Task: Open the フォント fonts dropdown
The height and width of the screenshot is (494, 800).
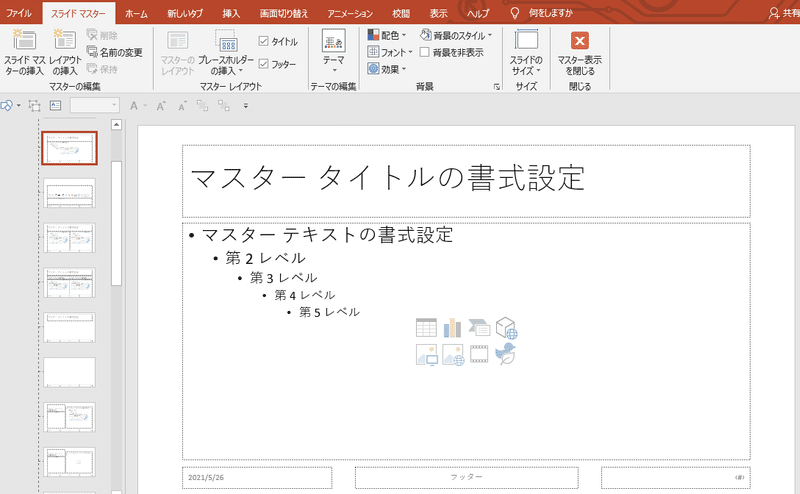Action: coord(390,52)
